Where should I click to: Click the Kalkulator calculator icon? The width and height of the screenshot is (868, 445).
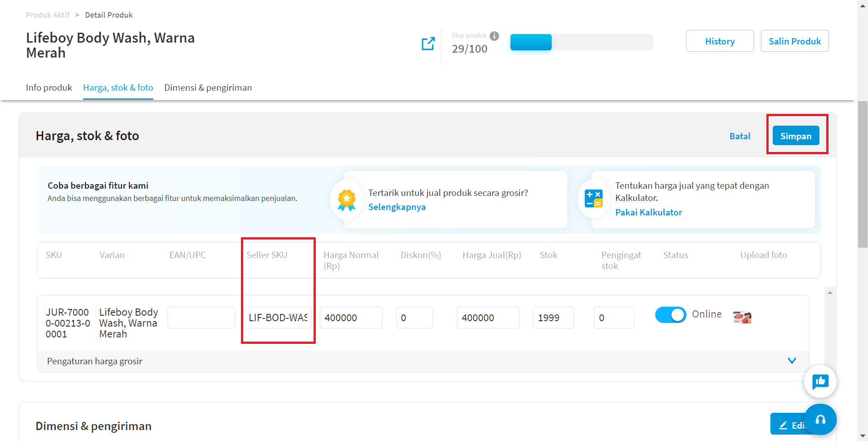pyautogui.click(x=594, y=199)
